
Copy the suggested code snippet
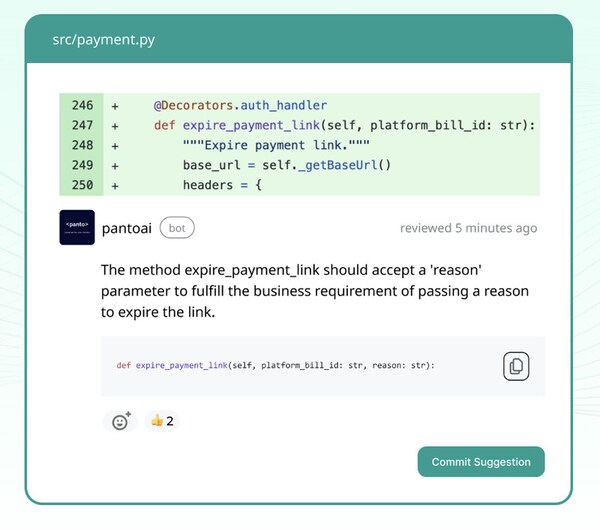tap(516, 366)
